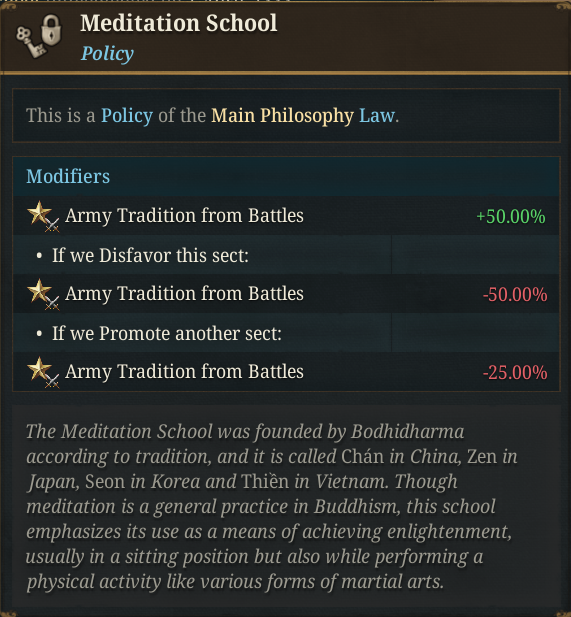This screenshot has height=617, width=571.
Task: Follow the Policy link in the description sentence
Action: pos(127,116)
